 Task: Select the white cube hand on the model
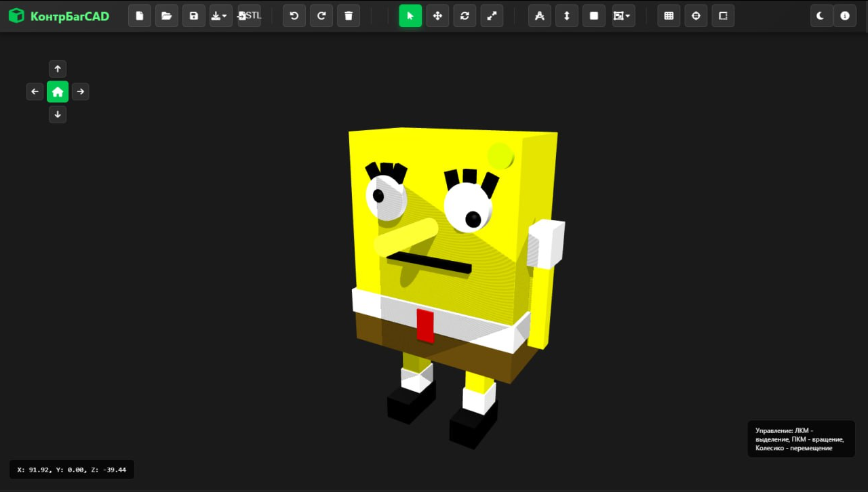pyautogui.click(x=546, y=244)
